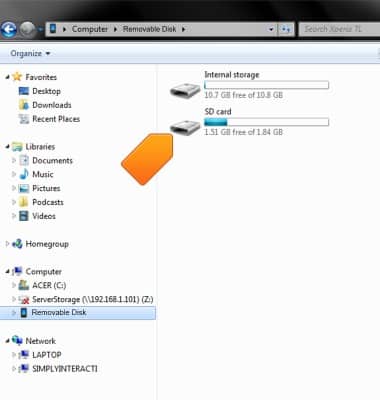380x400 pixels.
Task: Select Homegroup in the navigation pane
Action: point(47,244)
